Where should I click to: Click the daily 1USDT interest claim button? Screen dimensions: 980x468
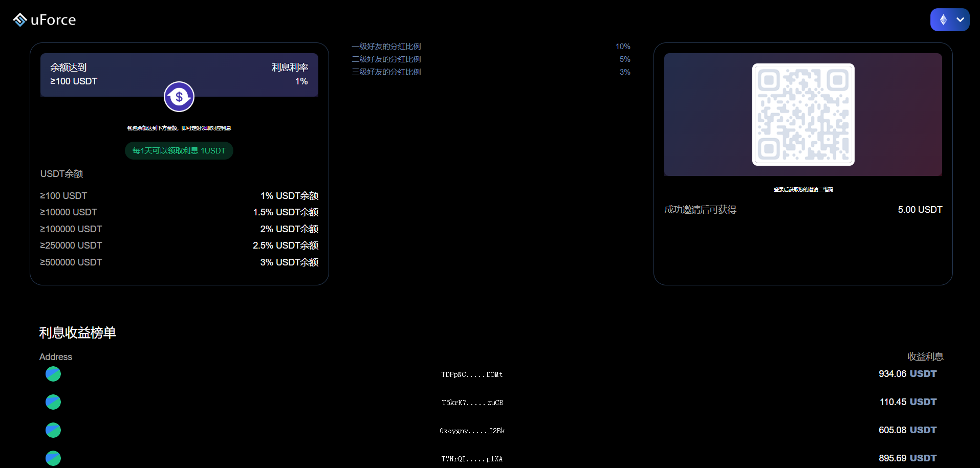coord(179,151)
